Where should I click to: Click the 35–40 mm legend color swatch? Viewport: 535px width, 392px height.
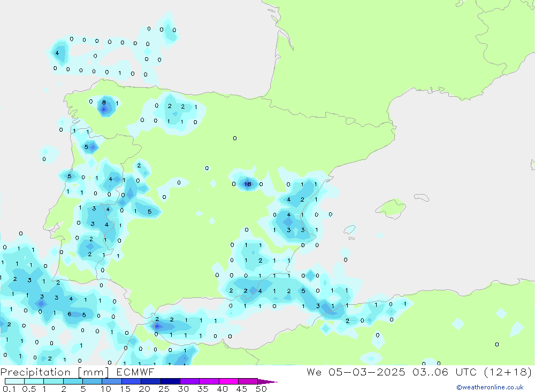click(x=209, y=381)
